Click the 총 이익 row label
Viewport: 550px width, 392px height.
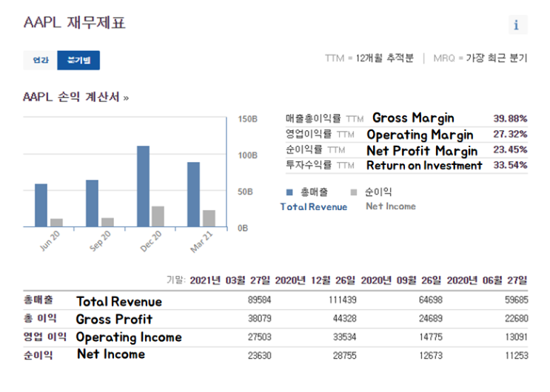(x=40, y=318)
